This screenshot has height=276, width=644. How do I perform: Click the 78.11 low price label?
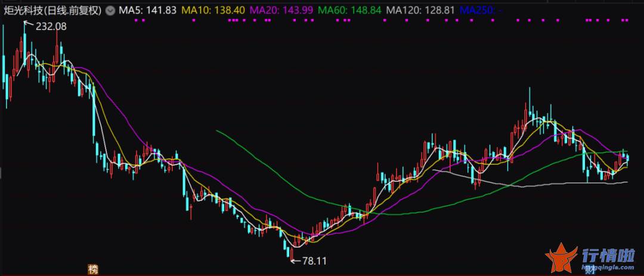coord(314,261)
